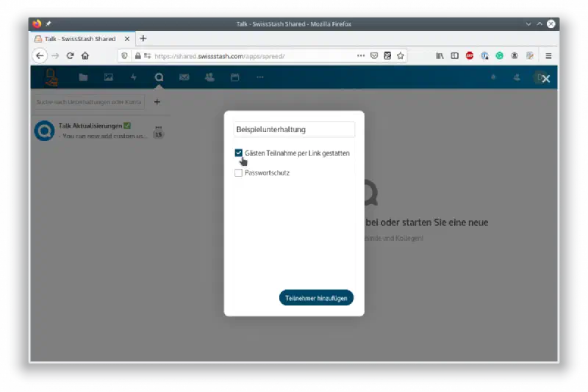Uncheck Gästen Teilnahme per Link gestatten
The image size is (588, 392).
[238, 153]
